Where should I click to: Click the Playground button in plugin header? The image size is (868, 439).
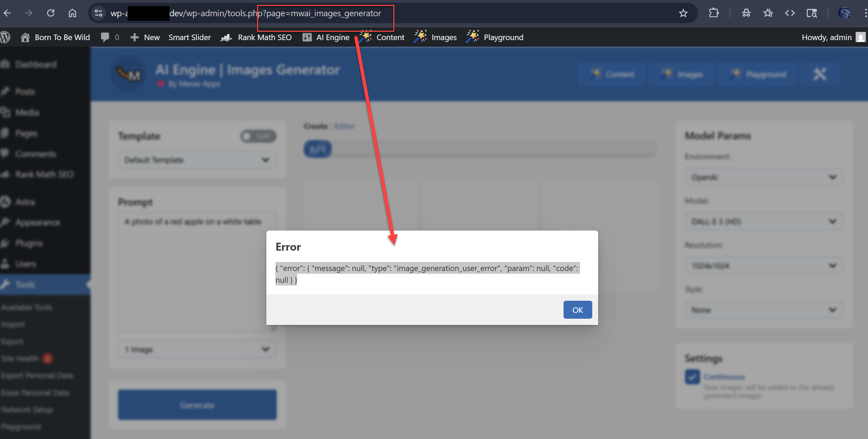point(758,74)
